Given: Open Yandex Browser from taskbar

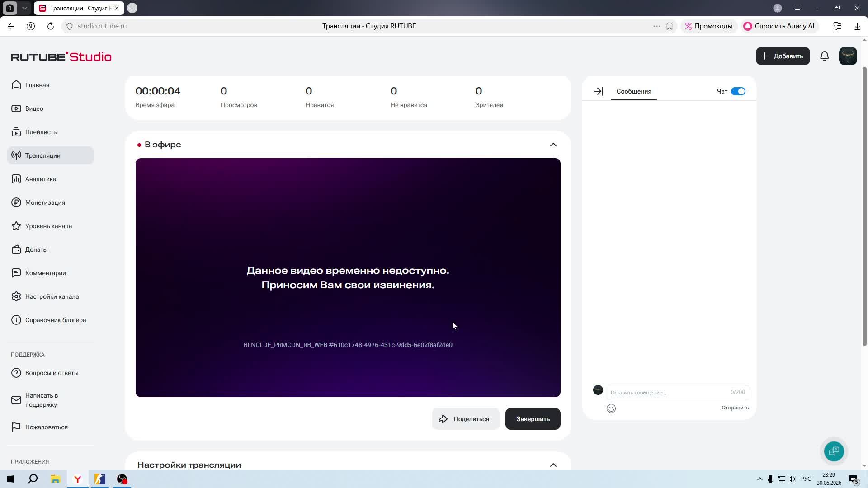Looking at the screenshot, I should pos(78,479).
